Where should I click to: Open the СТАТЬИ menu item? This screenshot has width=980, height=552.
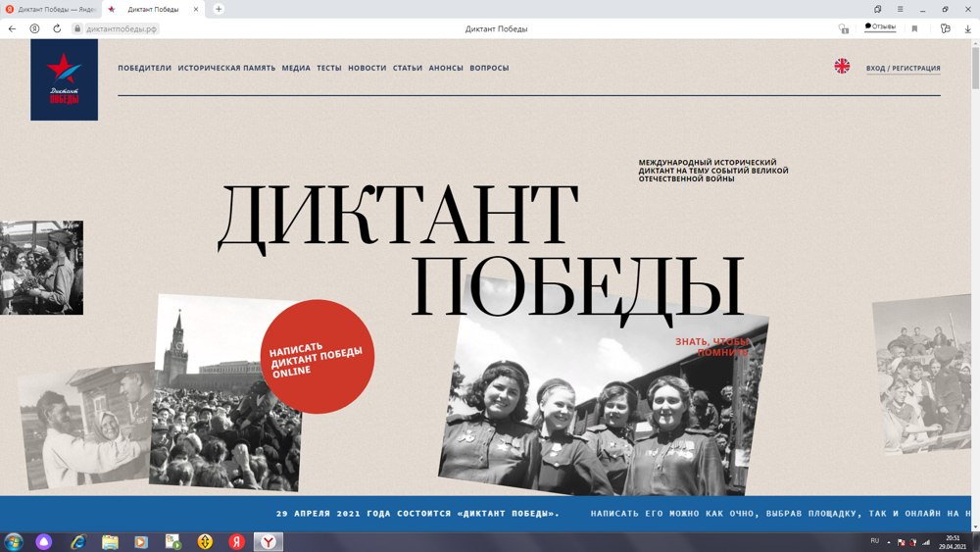click(x=408, y=68)
